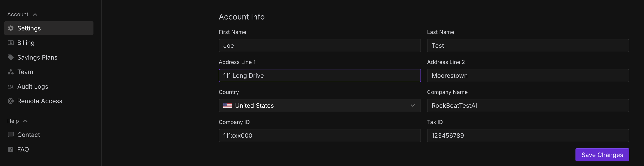Click the Billing dollar icon
This screenshot has width=644, height=166.
pos(11,43)
